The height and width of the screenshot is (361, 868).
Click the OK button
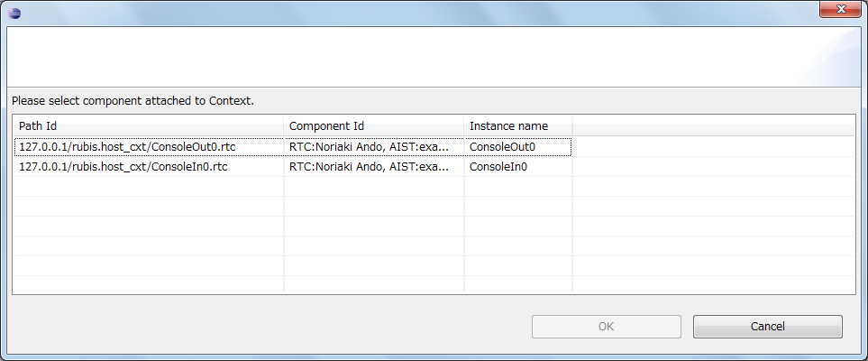coord(607,327)
